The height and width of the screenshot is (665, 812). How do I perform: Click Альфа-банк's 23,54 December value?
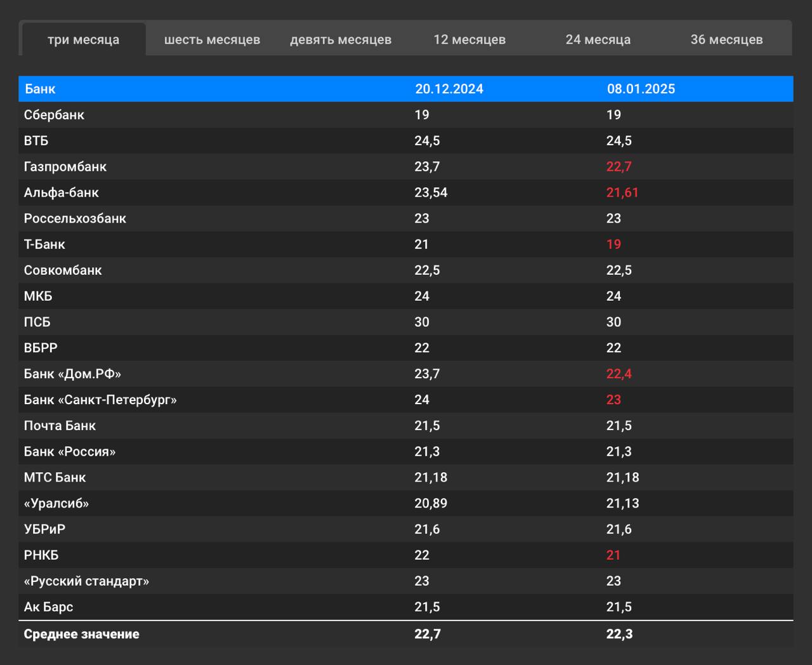pyautogui.click(x=431, y=193)
